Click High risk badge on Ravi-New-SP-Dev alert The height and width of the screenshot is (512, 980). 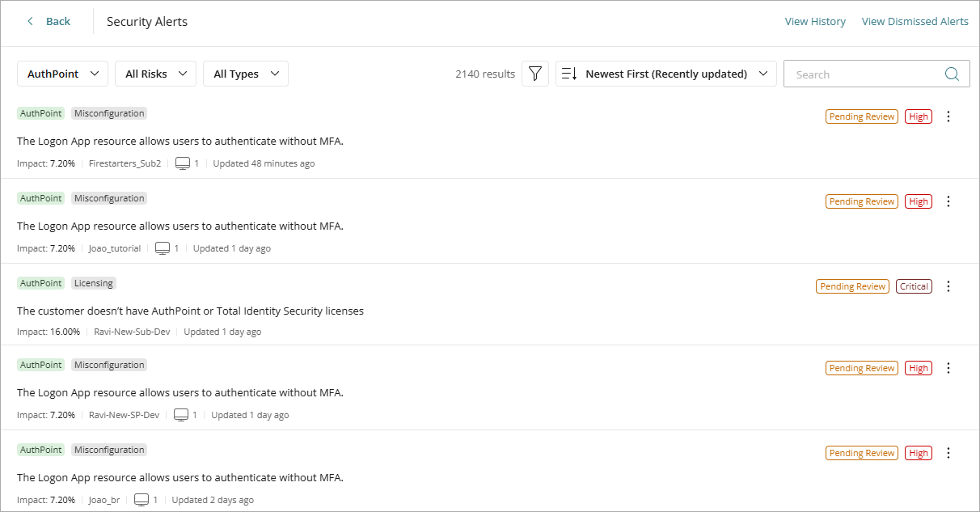(x=919, y=368)
